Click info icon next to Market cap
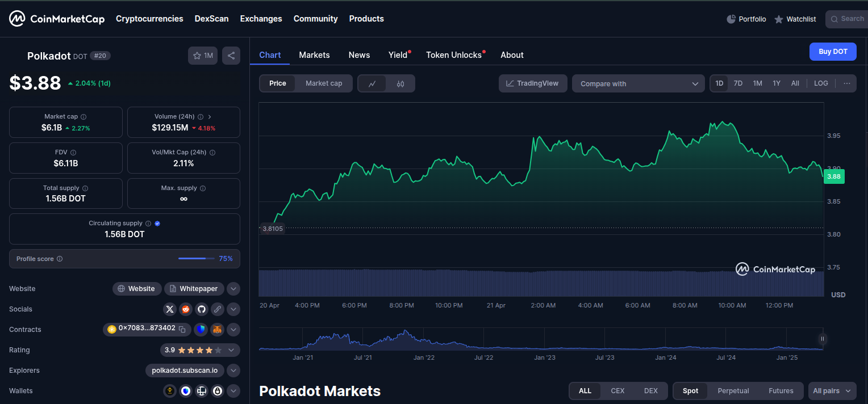 pos(84,116)
